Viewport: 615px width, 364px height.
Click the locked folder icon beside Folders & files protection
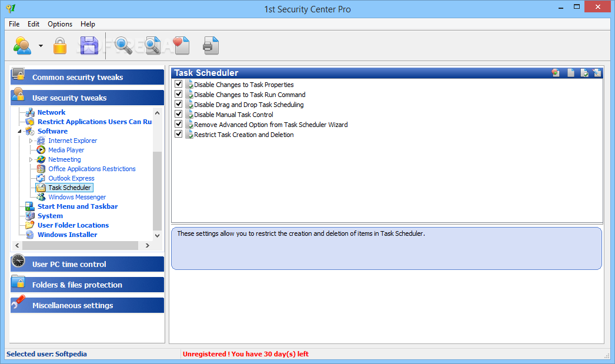point(18,282)
